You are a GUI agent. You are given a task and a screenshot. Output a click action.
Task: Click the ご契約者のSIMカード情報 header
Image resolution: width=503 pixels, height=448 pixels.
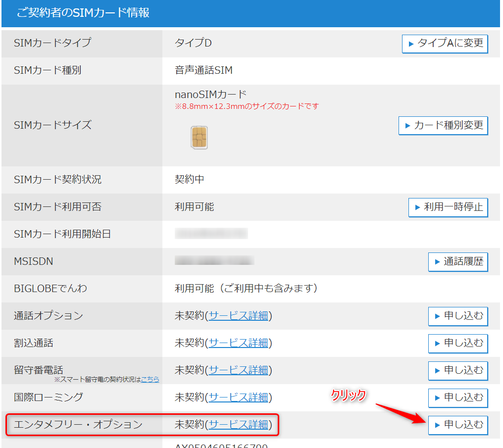(x=83, y=13)
